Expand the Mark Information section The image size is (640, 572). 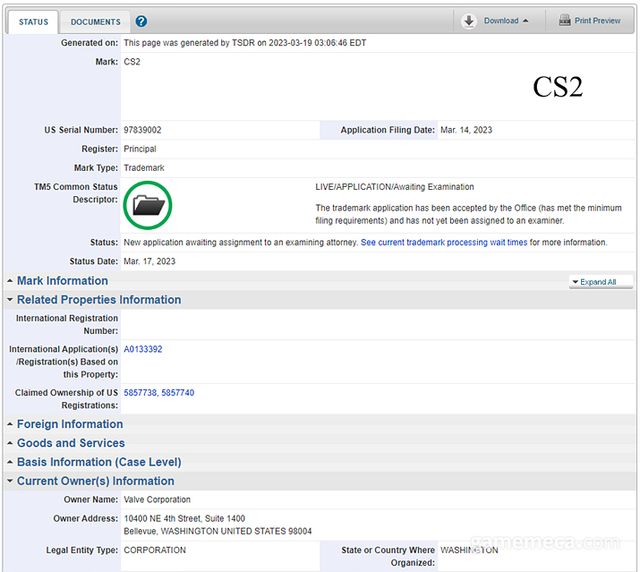pos(62,281)
